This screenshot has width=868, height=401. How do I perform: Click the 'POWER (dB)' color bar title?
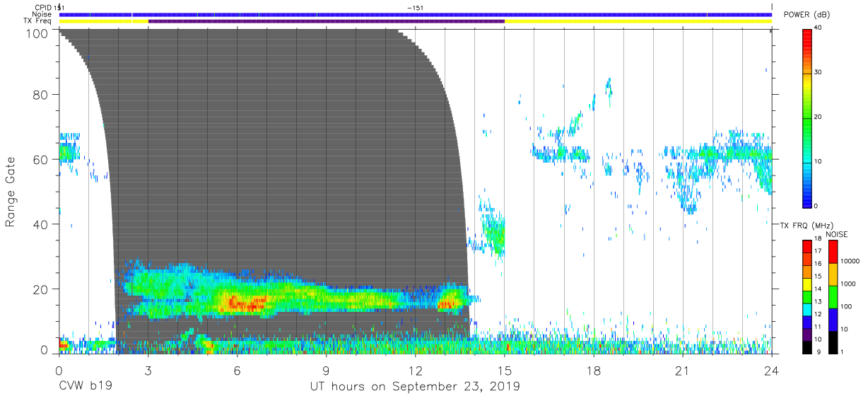(807, 15)
